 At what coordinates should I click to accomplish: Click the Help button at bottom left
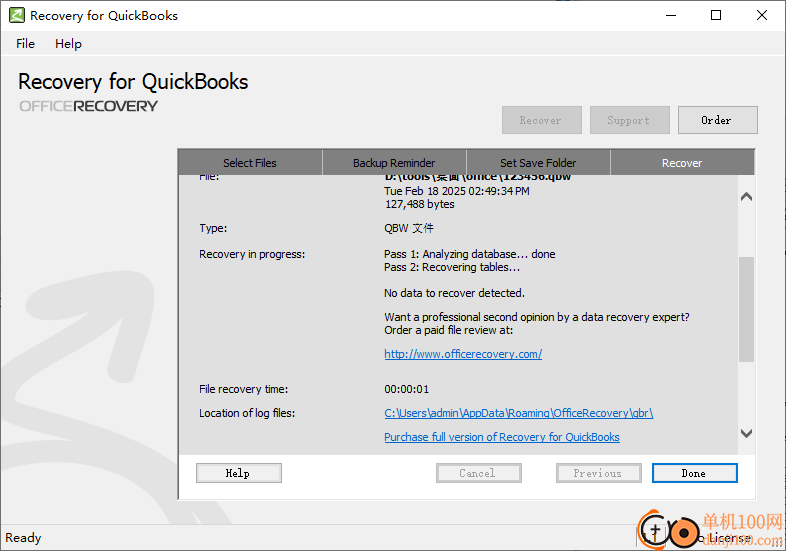(239, 473)
